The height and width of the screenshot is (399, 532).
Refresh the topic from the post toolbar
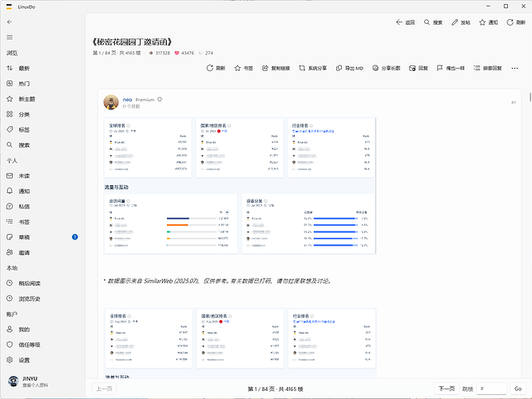coord(216,68)
